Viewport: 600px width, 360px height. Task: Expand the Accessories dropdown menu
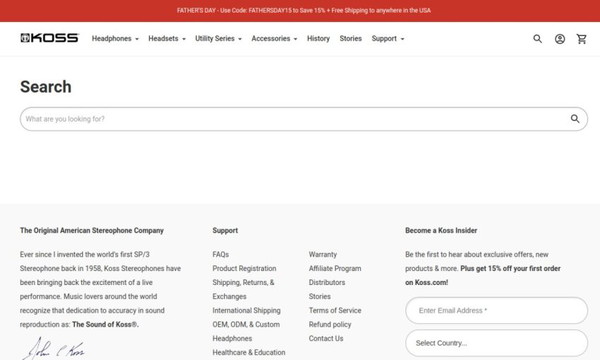[274, 39]
